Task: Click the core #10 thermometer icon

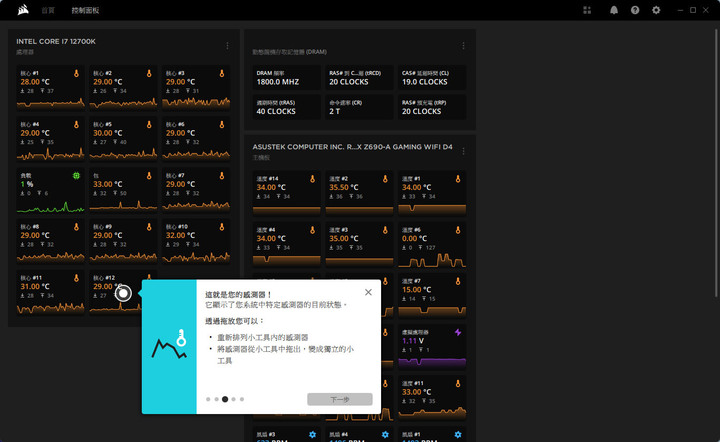Action: click(x=222, y=227)
